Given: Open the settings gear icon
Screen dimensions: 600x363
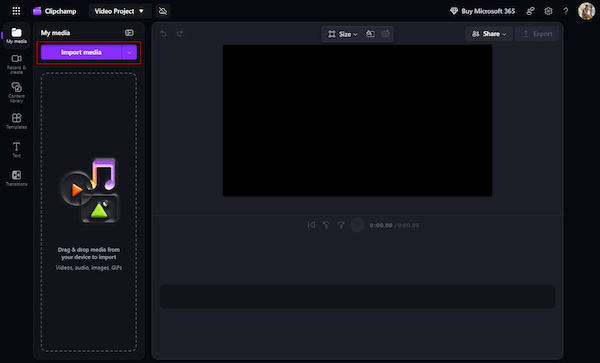Looking at the screenshot, I should tap(548, 11).
